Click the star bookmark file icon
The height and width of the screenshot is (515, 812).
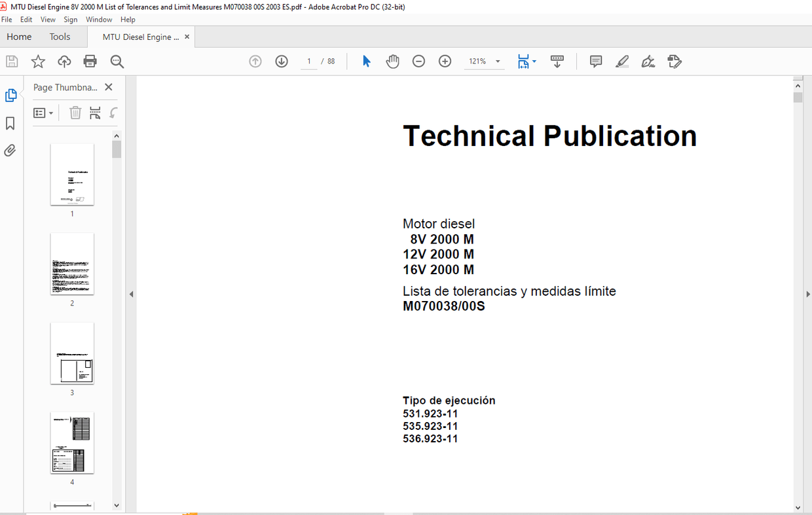[38, 62]
